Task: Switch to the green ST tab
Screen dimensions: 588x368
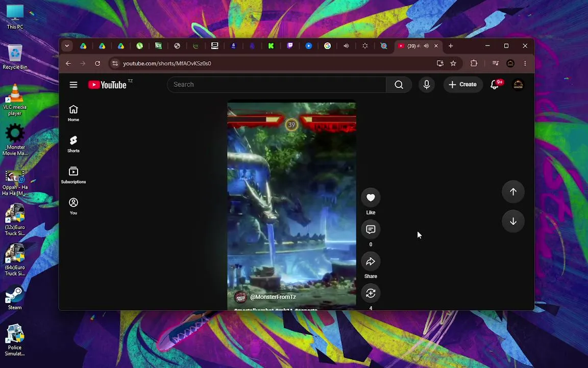Action: pos(158,46)
